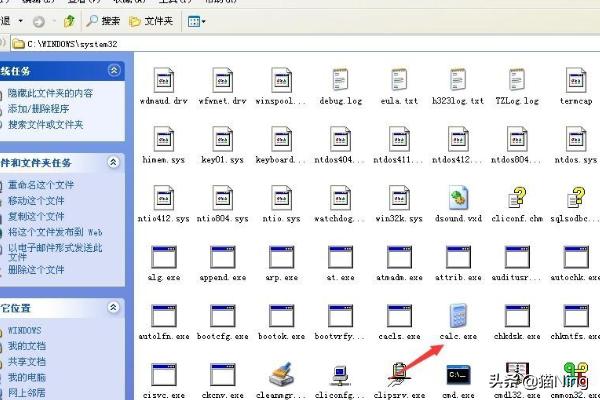Select the eula.txt file icon
The image size is (600, 400).
(399, 80)
